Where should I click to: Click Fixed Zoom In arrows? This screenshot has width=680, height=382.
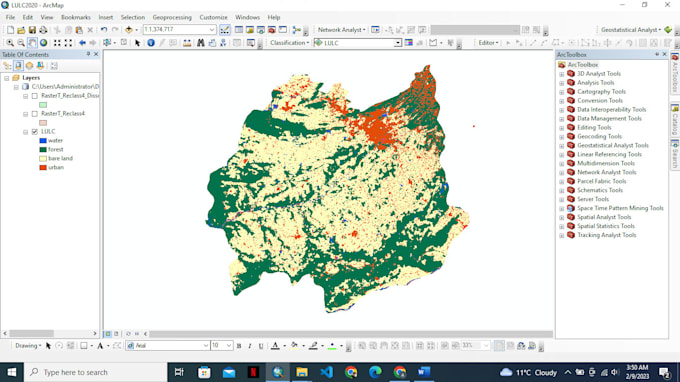click(x=57, y=43)
